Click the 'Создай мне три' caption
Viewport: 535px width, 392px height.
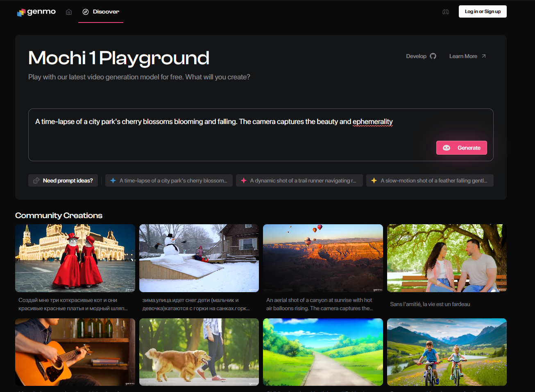73,304
